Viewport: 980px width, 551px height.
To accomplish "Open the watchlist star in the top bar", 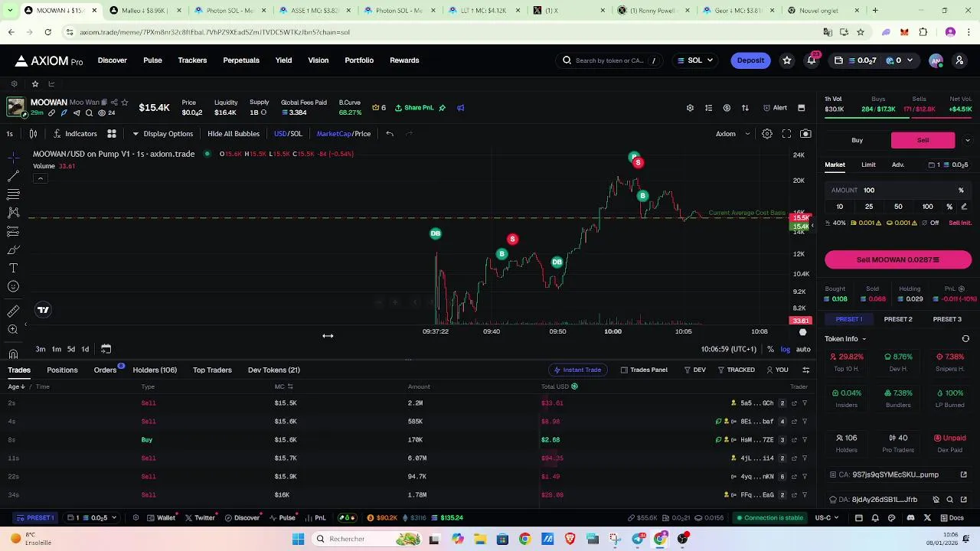I will click(x=787, y=60).
